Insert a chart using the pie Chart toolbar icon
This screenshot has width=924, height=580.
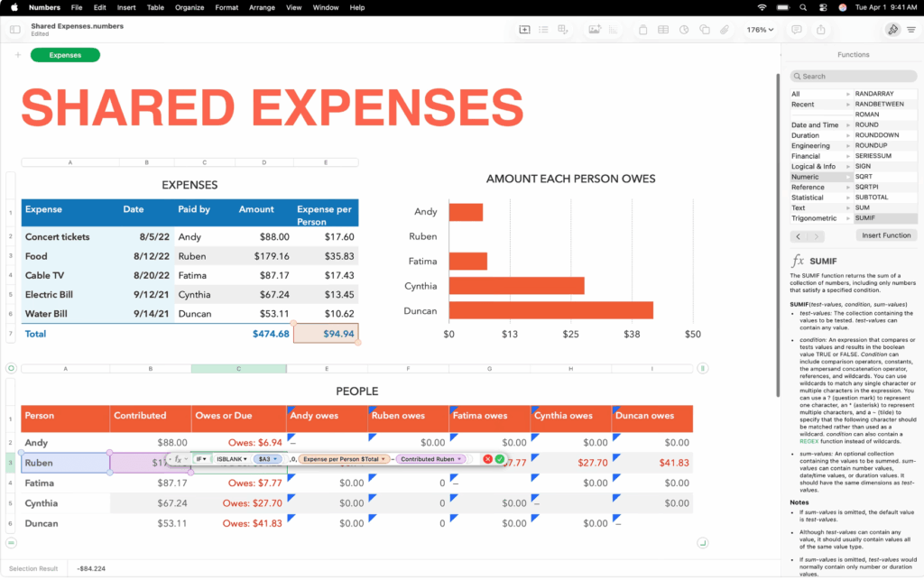point(684,30)
